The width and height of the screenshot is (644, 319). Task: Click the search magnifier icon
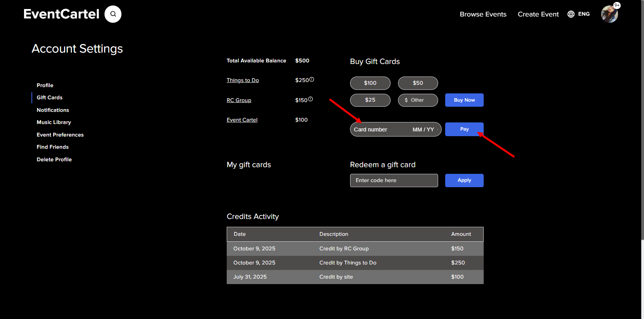coord(113,14)
